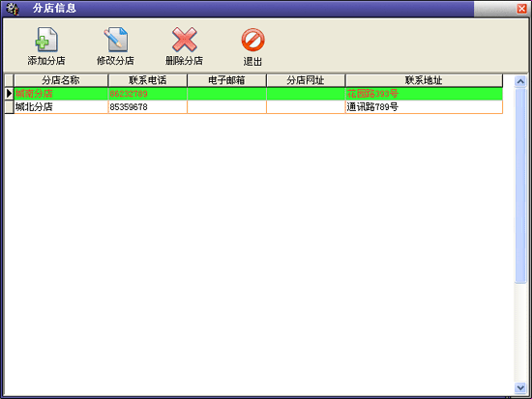Sort by the 分店名称 column header
Viewport: 532px width, 399px height.
61,80
